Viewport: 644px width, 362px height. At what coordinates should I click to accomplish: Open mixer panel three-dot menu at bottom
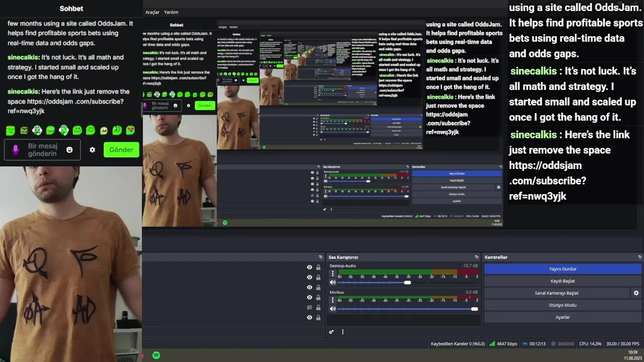pyautogui.click(x=343, y=332)
